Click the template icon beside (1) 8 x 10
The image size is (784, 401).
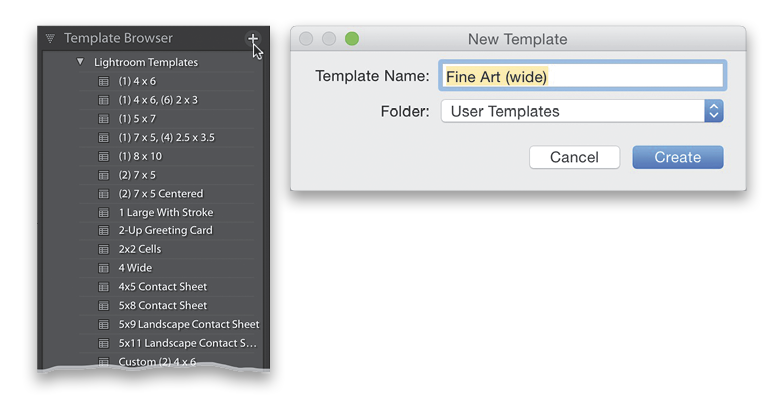104,156
